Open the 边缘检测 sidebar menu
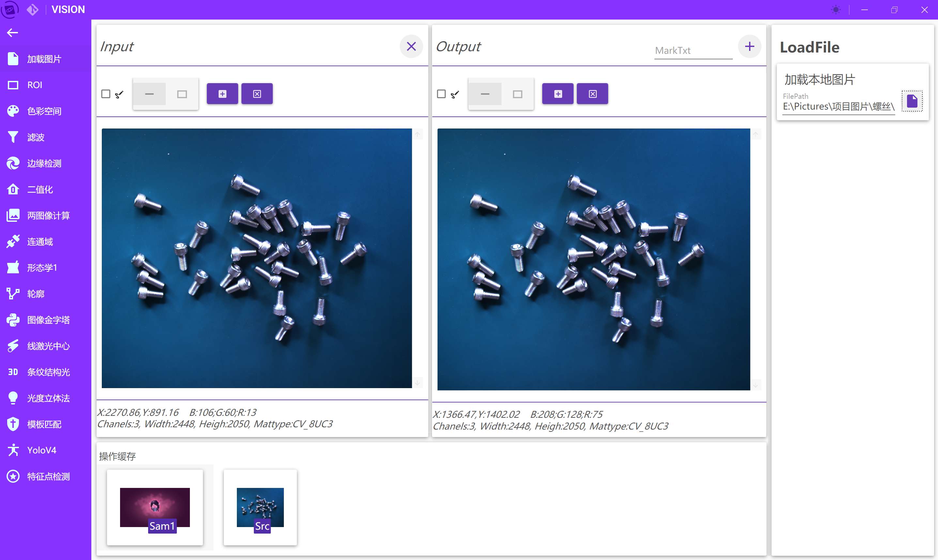 pyautogui.click(x=44, y=163)
